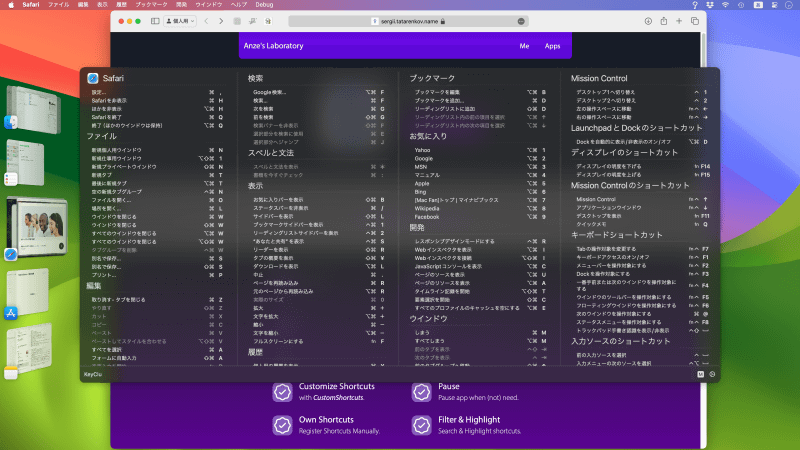Open the Safari downloads button
Screen dimensions: 800x450
click(648, 21)
